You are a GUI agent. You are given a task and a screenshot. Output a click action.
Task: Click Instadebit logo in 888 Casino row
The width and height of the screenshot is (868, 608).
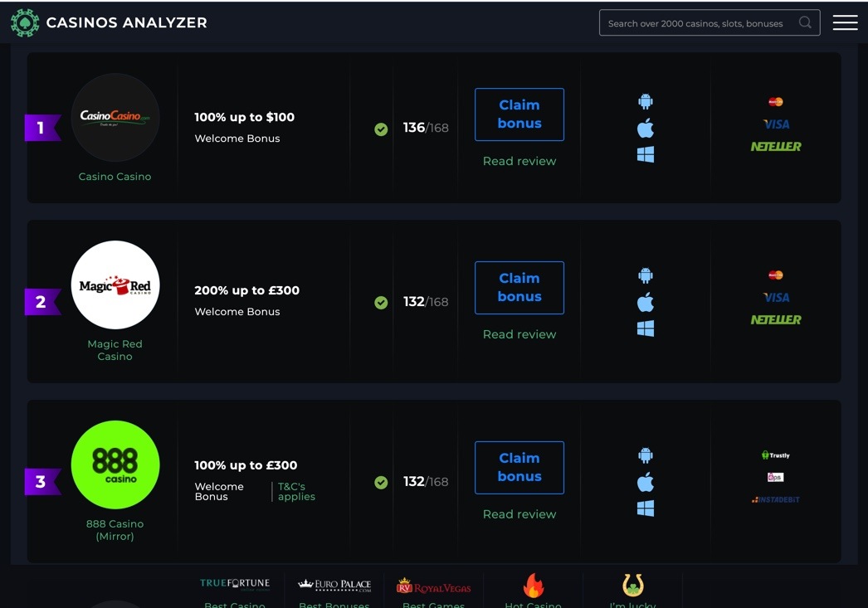(776, 499)
